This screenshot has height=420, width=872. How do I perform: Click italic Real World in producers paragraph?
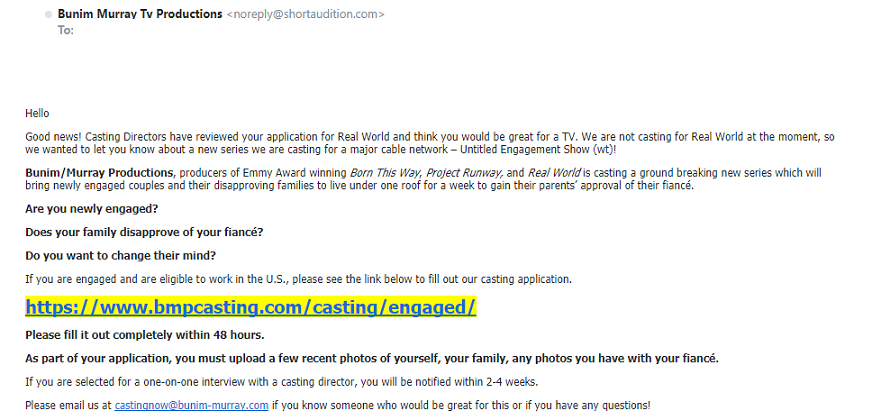pyautogui.click(x=554, y=172)
